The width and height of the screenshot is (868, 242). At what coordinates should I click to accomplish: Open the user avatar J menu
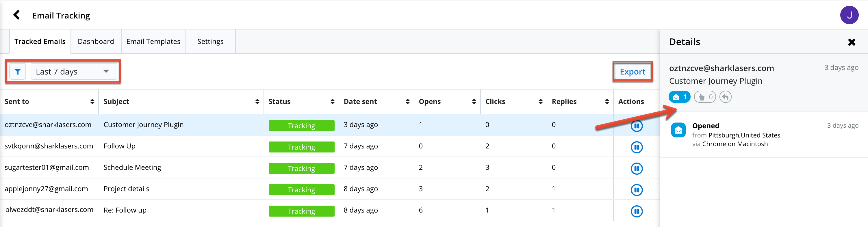pos(849,15)
